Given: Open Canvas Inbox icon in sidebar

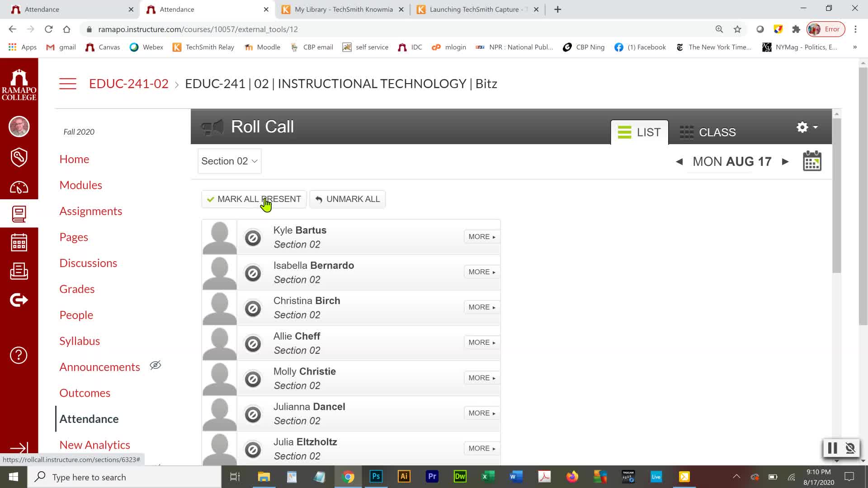Looking at the screenshot, I should [19, 271].
